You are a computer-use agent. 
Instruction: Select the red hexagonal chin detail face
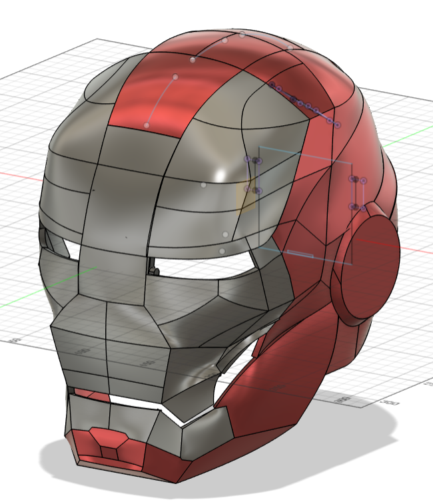[109, 438]
